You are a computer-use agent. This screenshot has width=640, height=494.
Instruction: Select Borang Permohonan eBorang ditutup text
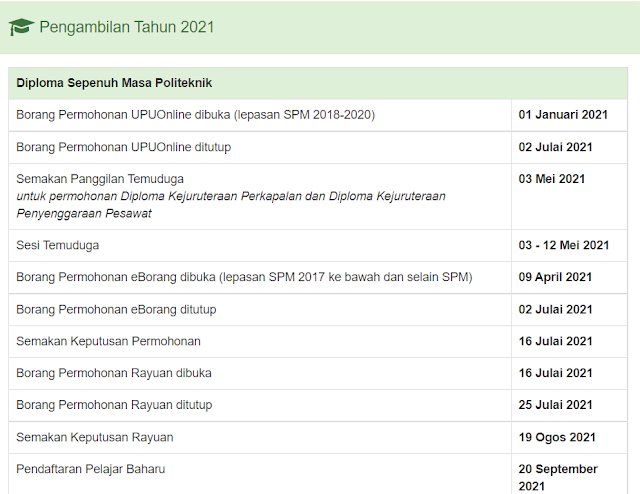(x=116, y=309)
